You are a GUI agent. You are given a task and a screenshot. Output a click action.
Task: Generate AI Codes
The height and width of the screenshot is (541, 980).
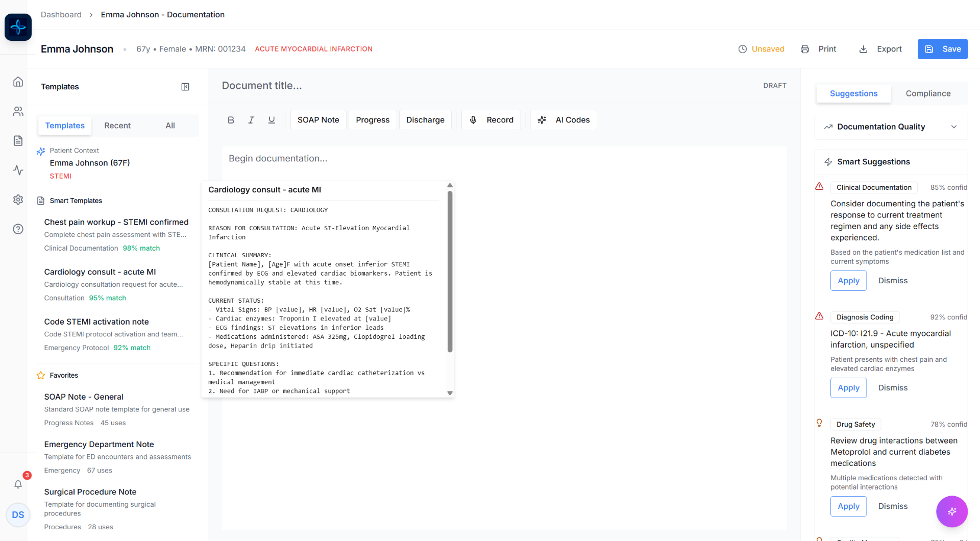click(x=563, y=120)
